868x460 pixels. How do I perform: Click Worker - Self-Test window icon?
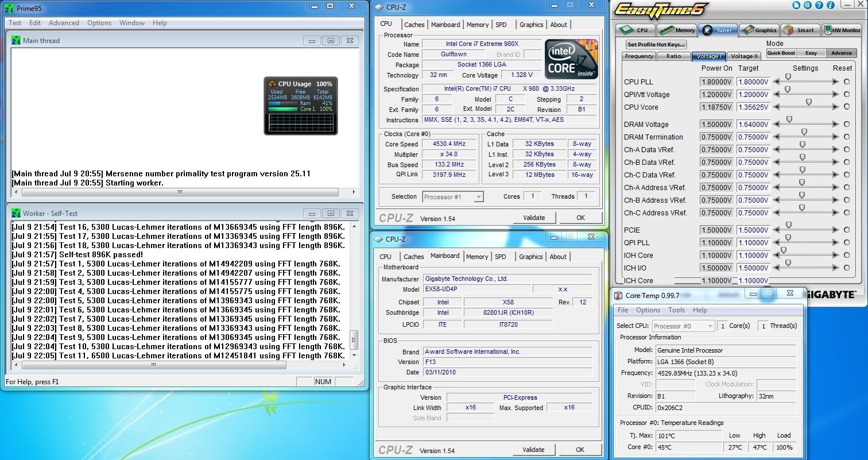point(16,213)
